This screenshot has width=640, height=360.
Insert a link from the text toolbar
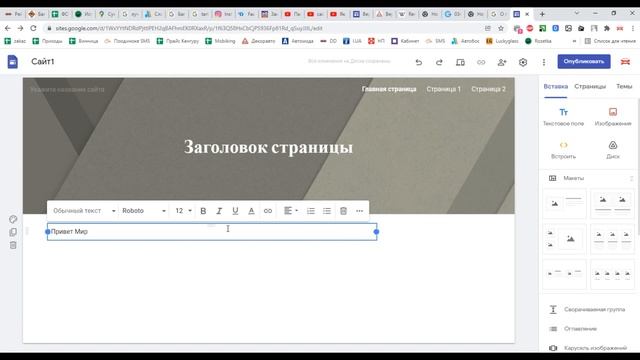(268, 211)
